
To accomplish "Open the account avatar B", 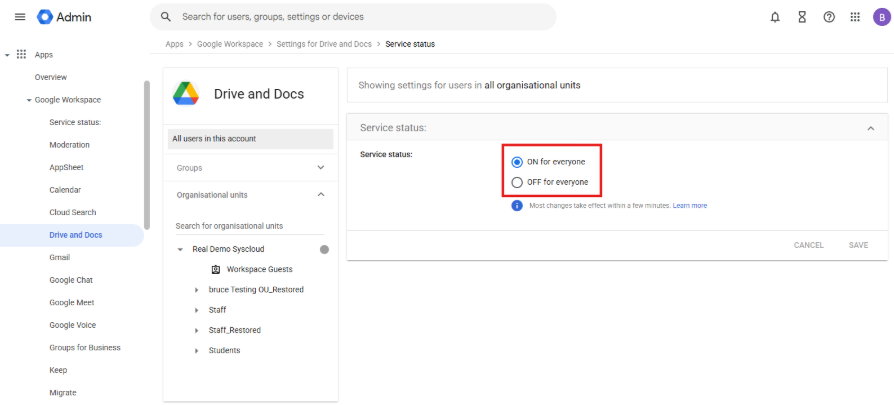I will (880, 17).
